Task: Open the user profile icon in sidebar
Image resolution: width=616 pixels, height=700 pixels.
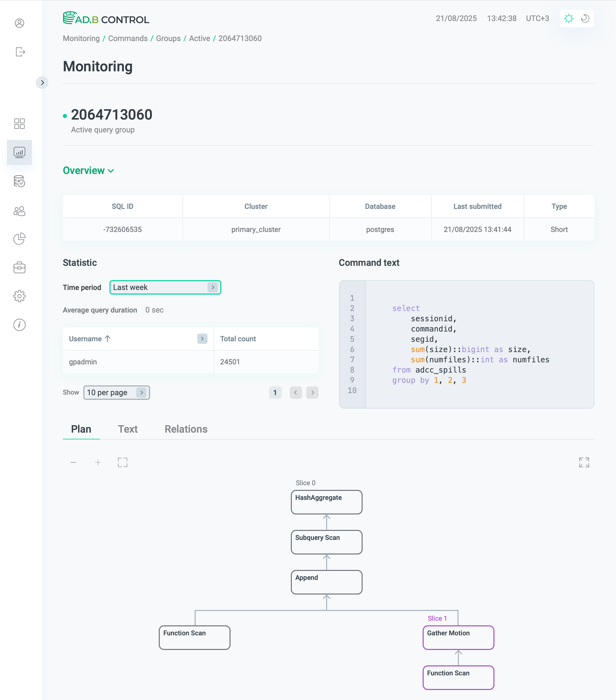Action: point(19,23)
